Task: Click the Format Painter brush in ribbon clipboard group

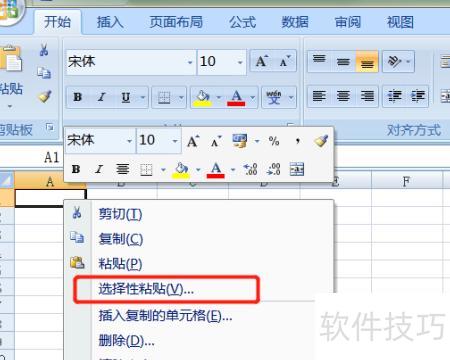Action: coord(45,96)
